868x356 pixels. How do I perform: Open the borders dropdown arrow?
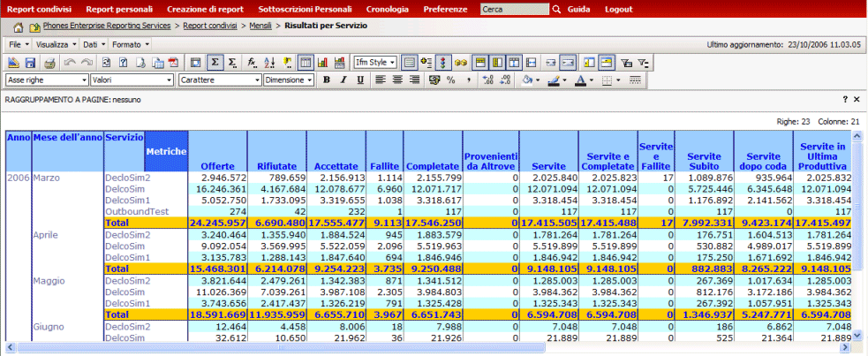click(x=618, y=80)
